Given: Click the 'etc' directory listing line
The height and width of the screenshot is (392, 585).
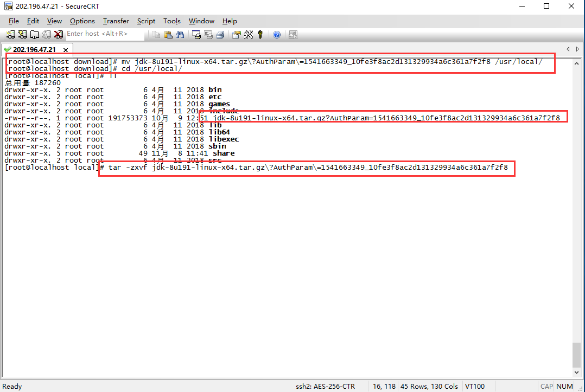Looking at the screenshot, I should 113,97.
